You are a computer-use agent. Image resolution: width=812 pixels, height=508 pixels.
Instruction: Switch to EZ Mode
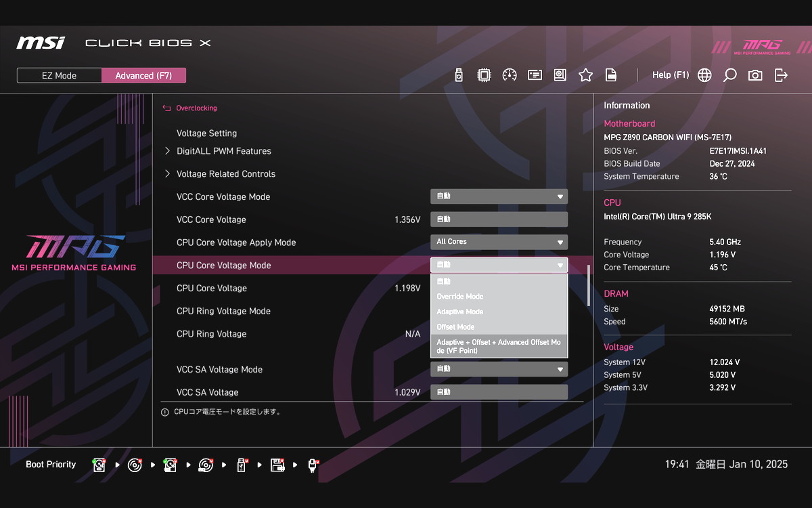click(x=60, y=75)
